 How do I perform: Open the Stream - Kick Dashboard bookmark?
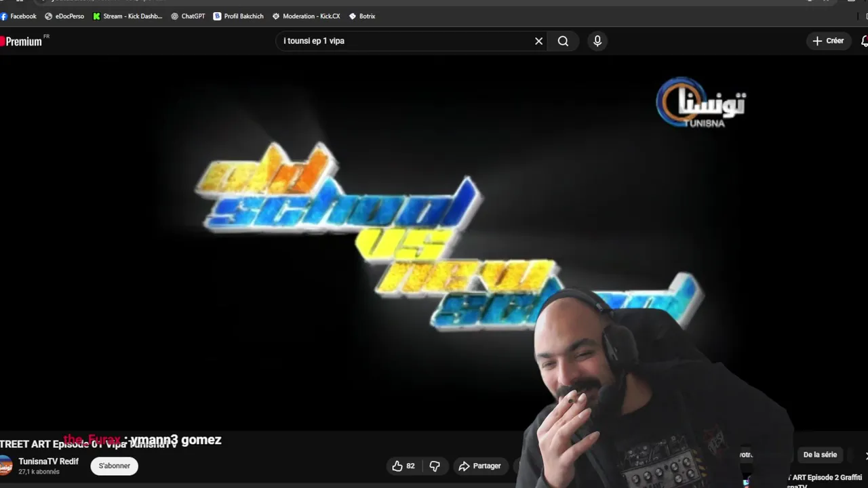click(127, 16)
